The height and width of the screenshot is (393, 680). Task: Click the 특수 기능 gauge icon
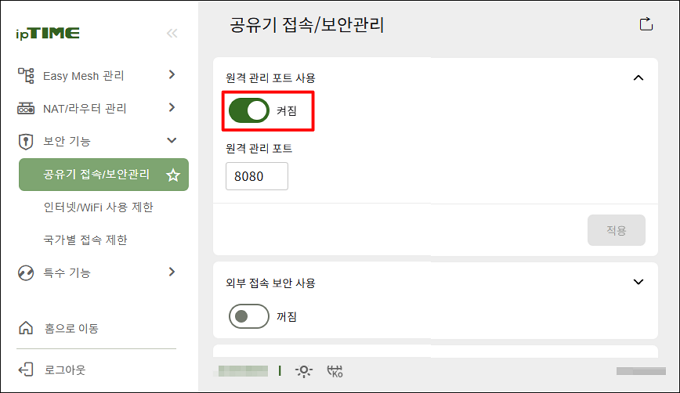coord(26,273)
